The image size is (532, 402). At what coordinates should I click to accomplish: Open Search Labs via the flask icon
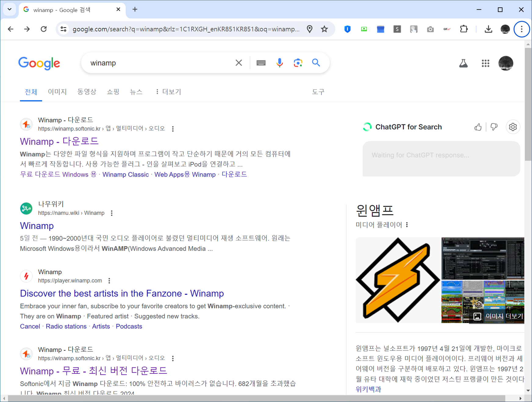(x=463, y=63)
